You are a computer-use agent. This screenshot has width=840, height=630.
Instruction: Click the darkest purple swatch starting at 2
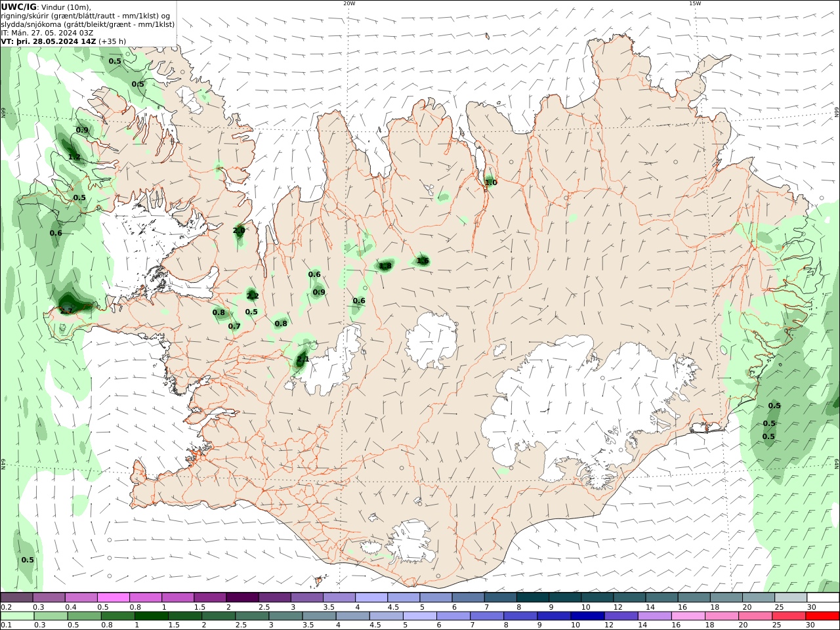pos(242,598)
